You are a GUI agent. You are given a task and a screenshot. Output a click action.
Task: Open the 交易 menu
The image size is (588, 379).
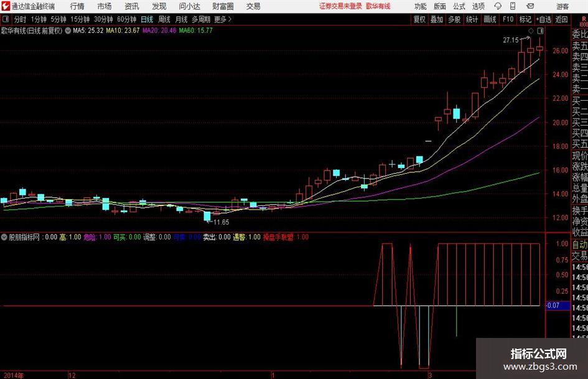(253, 6)
